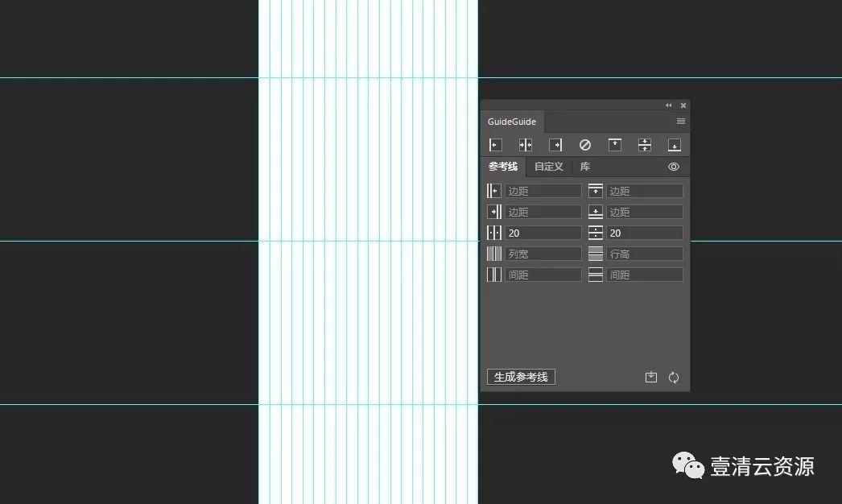Viewport: 842px width, 504px height.
Task: Click the row count icon
Action: pyautogui.click(x=596, y=233)
